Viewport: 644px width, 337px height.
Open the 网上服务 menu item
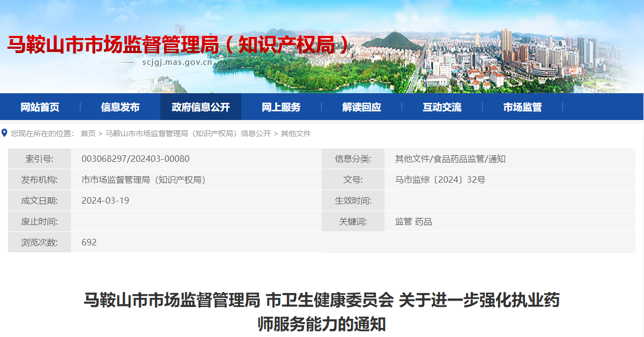[281, 107]
